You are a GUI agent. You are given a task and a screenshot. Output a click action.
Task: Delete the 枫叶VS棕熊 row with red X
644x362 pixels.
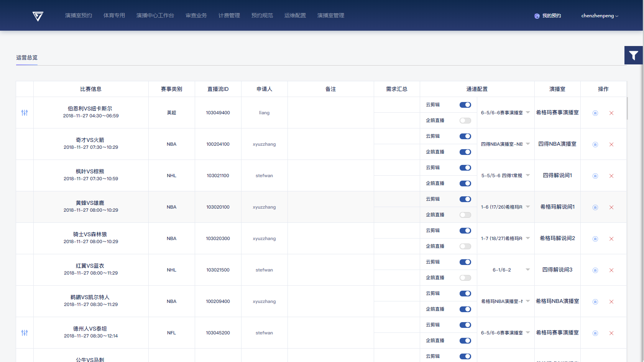click(x=611, y=176)
